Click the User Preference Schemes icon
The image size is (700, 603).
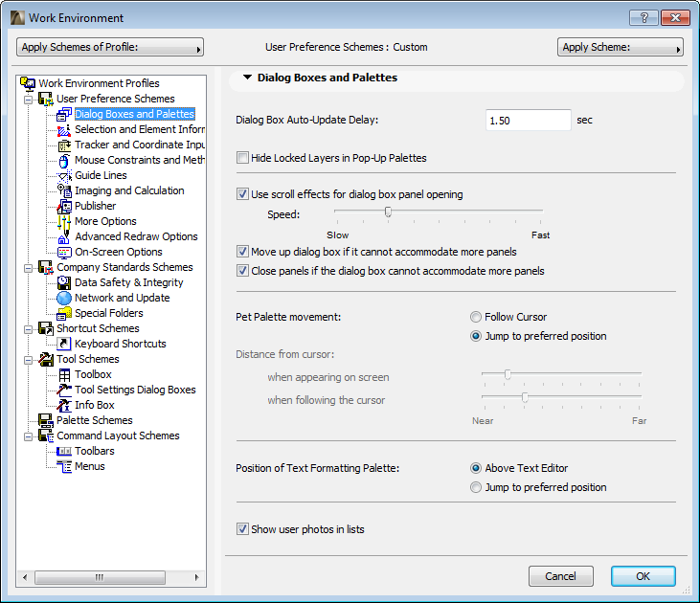pyautogui.click(x=46, y=99)
